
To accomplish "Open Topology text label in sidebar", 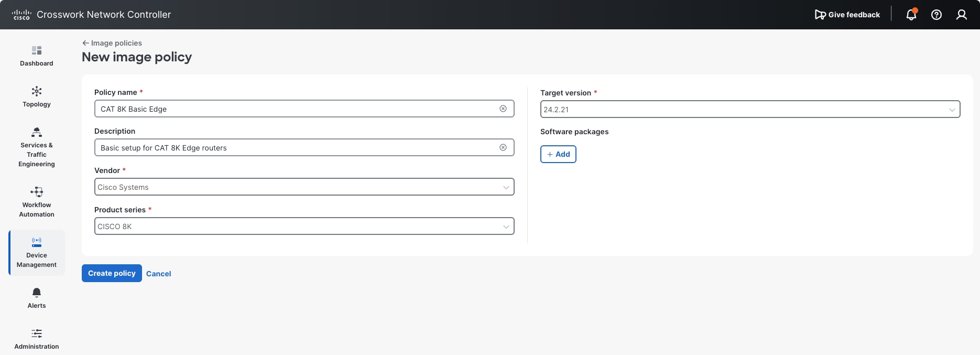I will pos(37,104).
